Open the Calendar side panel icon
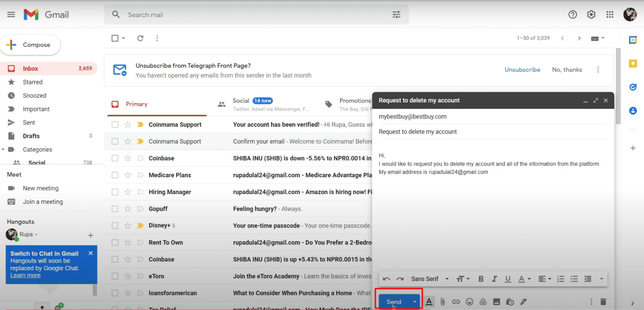The height and width of the screenshot is (310, 644). (633, 40)
